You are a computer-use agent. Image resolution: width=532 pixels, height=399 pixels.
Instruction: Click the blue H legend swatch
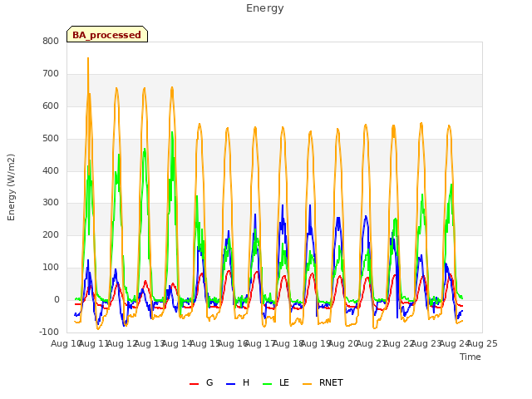click(231, 384)
